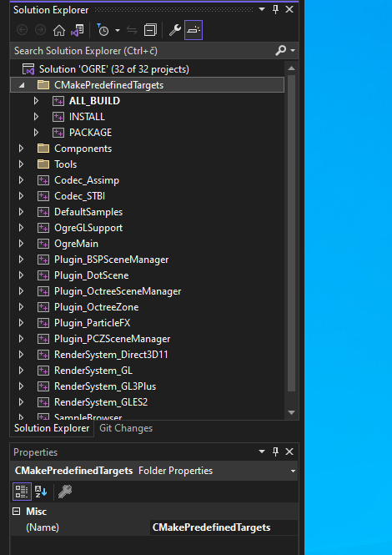The image size is (392, 555).
Task: Click the Property Pages key icon
Action: click(65, 492)
